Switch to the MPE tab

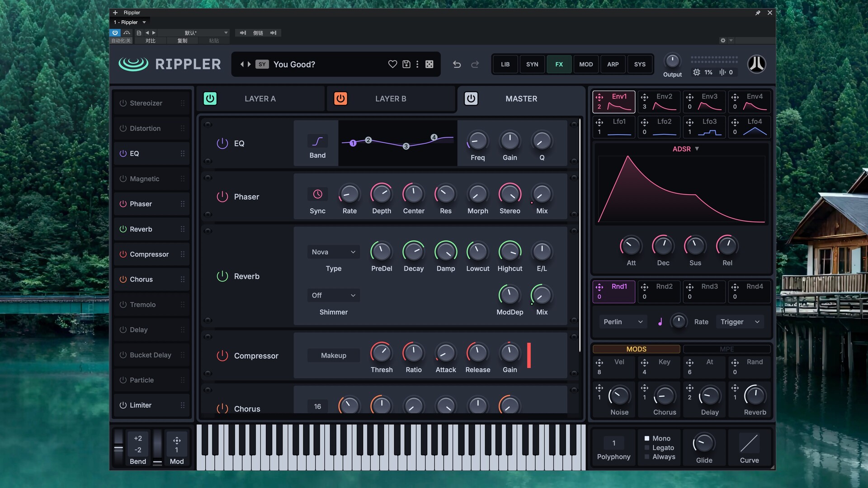coord(726,349)
